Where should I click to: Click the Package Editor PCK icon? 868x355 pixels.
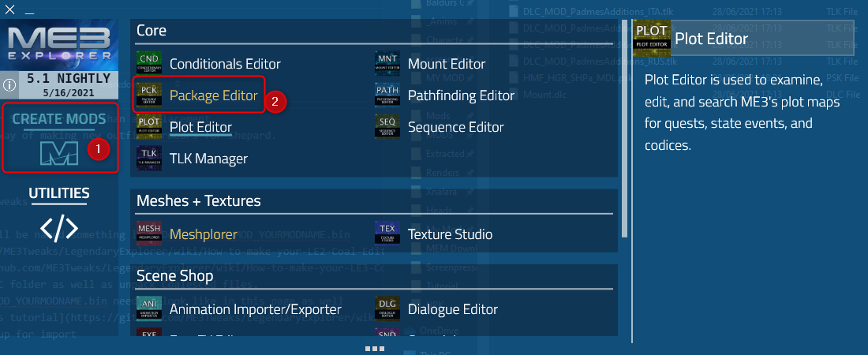point(148,95)
